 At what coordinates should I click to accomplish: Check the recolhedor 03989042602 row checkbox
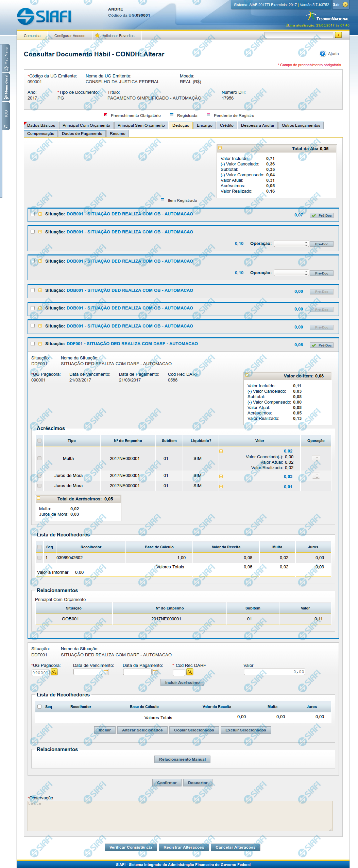point(39,558)
